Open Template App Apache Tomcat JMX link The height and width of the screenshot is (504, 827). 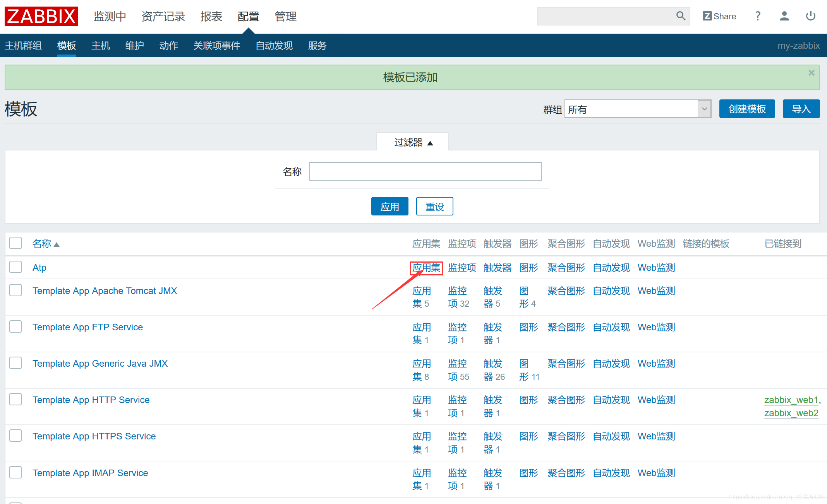[105, 291]
